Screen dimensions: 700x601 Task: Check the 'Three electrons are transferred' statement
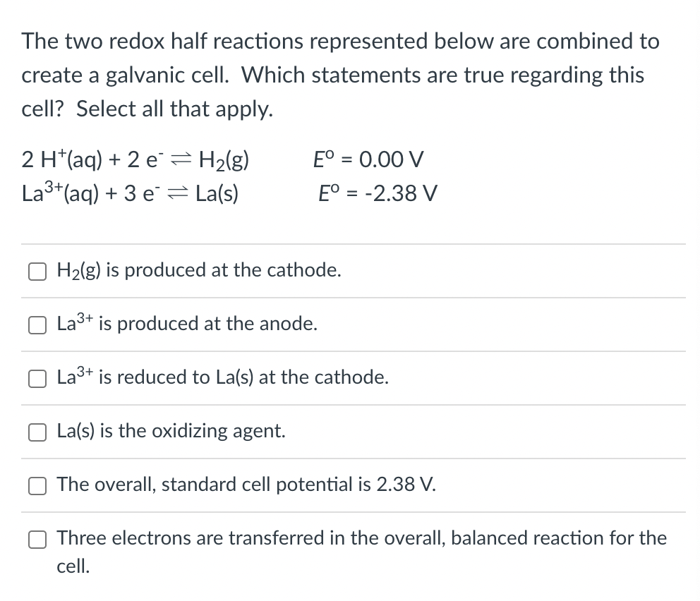[37, 539]
